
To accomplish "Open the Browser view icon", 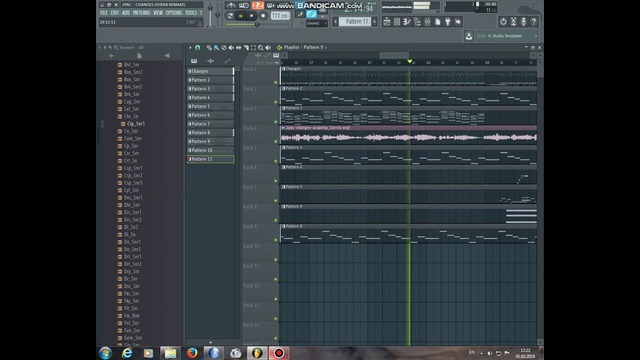I will click(x=417, y=22).
